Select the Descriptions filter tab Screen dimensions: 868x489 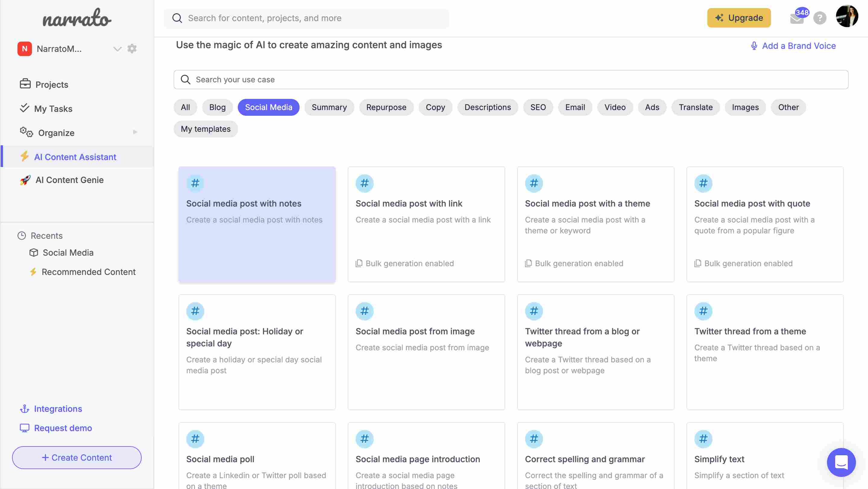click(488, 107)
